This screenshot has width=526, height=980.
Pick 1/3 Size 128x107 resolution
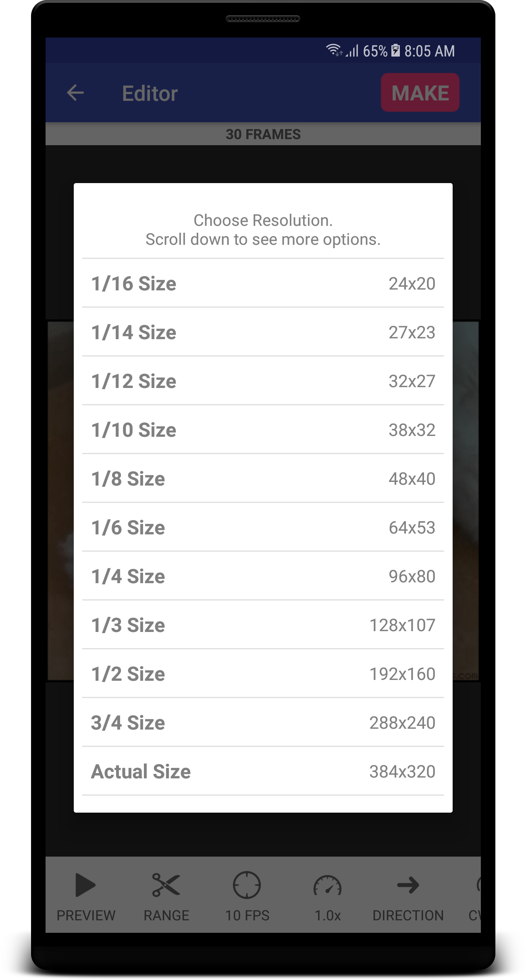click(263, 625)
